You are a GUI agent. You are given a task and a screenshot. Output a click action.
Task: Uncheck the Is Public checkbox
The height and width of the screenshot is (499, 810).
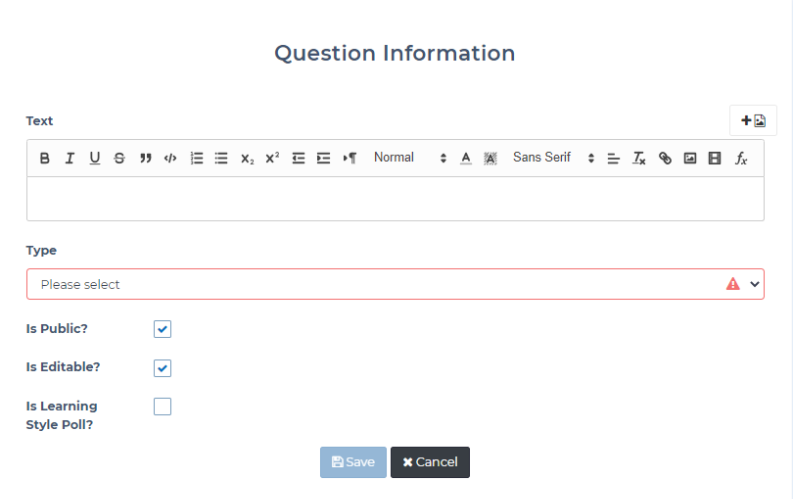tap(163, 329)
